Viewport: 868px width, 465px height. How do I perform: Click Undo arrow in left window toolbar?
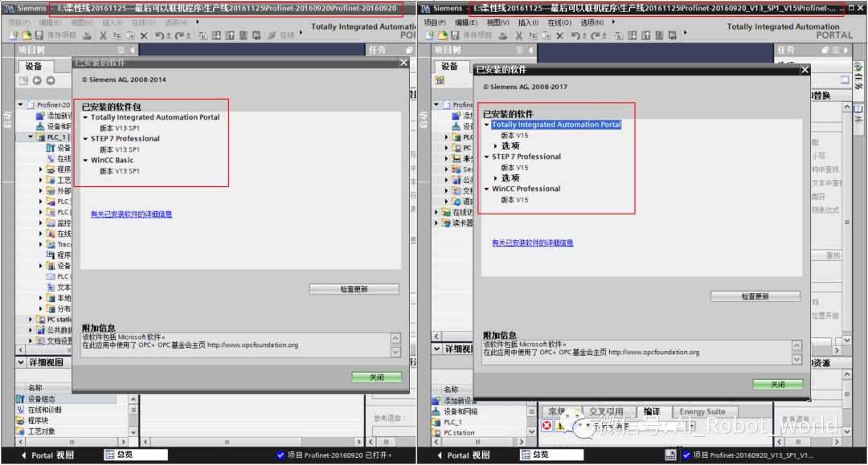[161, 35]
